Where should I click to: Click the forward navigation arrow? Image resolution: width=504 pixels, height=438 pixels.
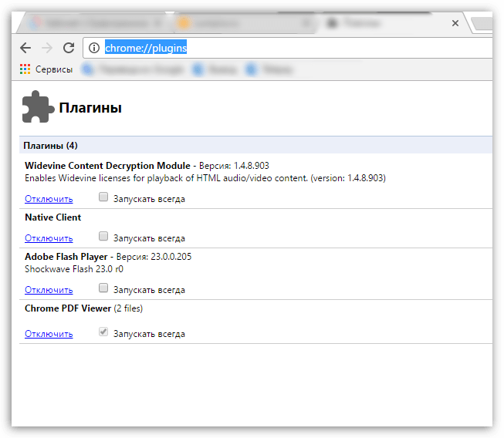(x=47, y=48)
